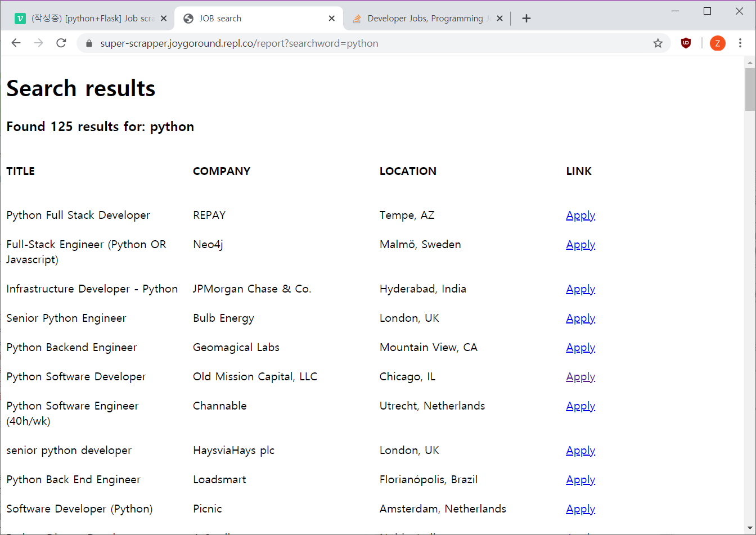Click 'Chicago, IL' location cell
756x535 pixels.
[407, 377]
